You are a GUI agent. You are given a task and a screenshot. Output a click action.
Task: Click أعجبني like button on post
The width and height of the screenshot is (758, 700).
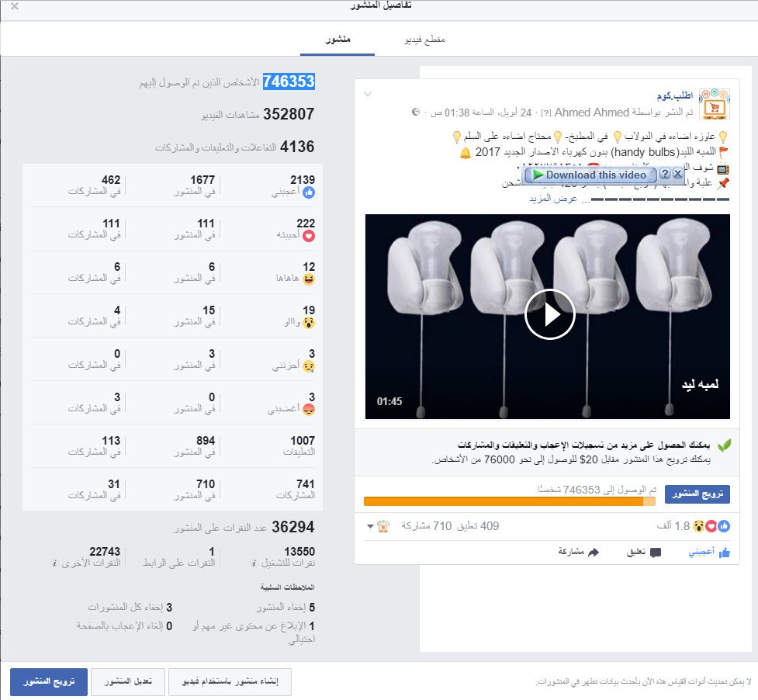point(710,552)
